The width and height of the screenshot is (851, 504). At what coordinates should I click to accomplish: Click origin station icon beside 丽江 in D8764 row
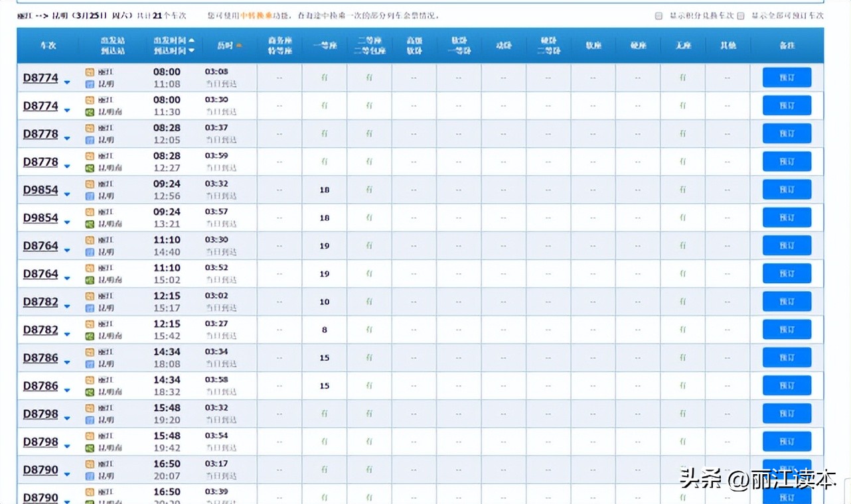point(90,241)
